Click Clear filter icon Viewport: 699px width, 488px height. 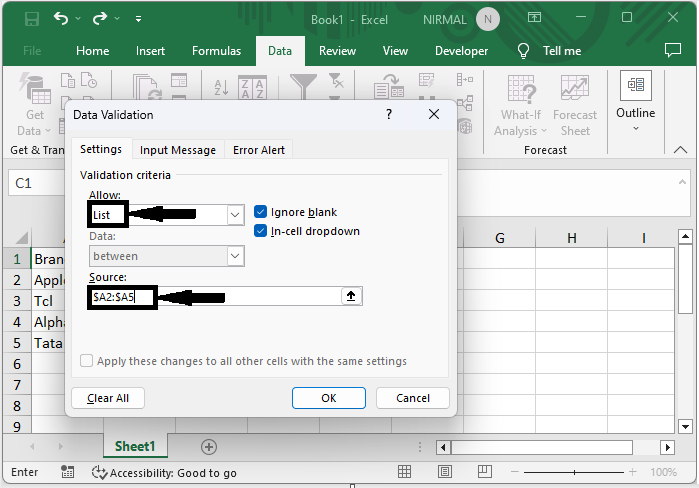click(x=336, y=81)
